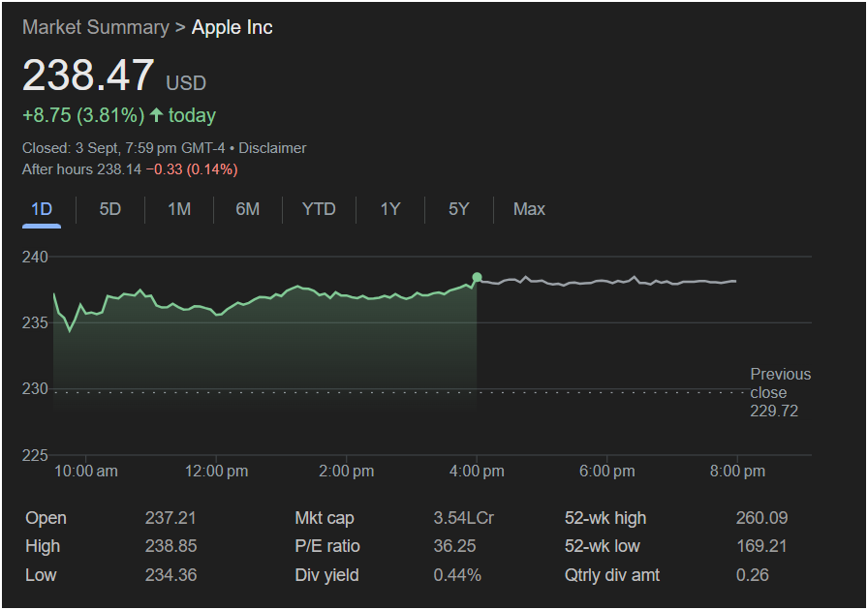
Task: Click the 10:00 am axis label
Action: pos(86,472)
